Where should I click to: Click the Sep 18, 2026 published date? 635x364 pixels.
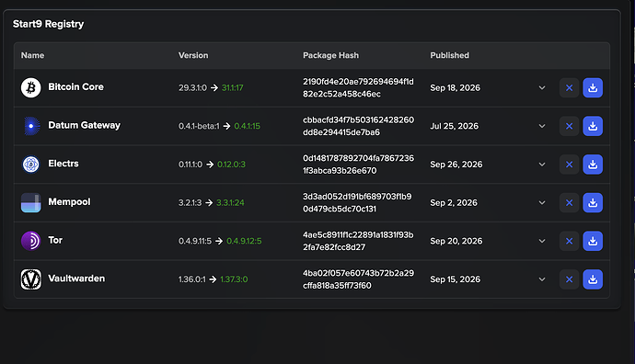pos(455,87)
